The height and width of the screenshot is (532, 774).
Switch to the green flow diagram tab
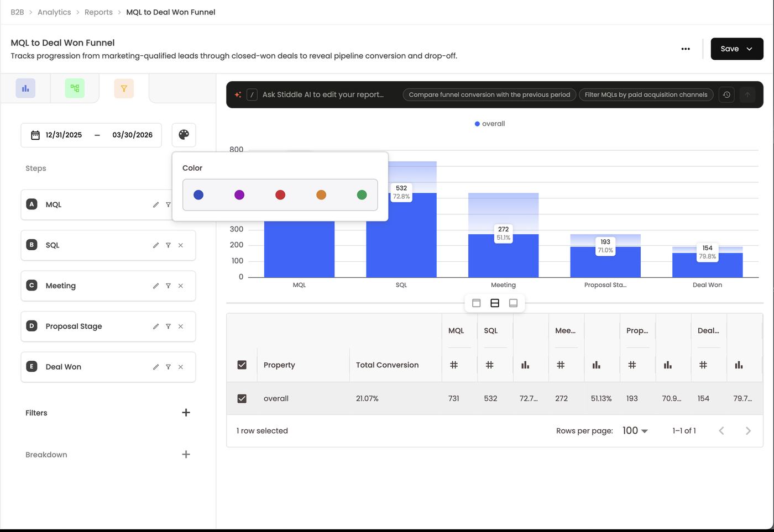tap(75, 88)
